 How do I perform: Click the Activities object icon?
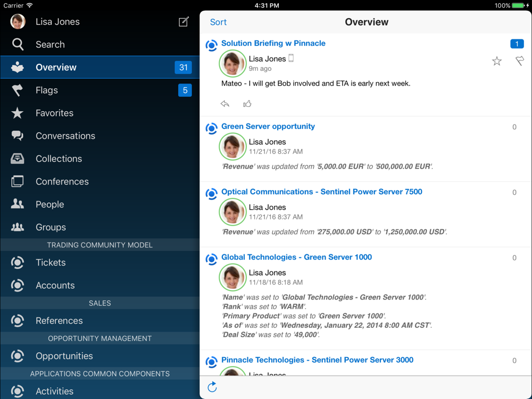click(x=18, y=391)
